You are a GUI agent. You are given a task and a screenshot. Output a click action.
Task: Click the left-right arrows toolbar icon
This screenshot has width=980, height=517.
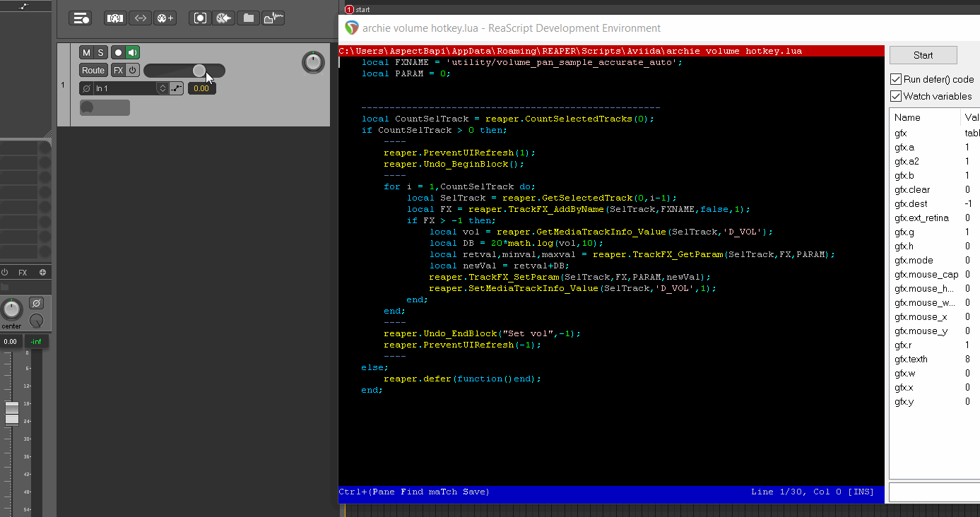pyautogui.click(x=141, y=18)
